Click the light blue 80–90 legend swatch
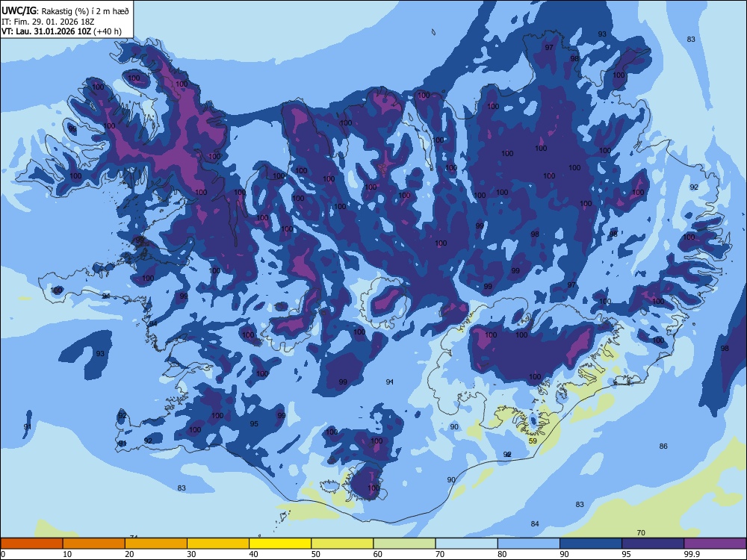Viewport: 747px width, 560px height. pyautogui.click(x=528, y=544)
